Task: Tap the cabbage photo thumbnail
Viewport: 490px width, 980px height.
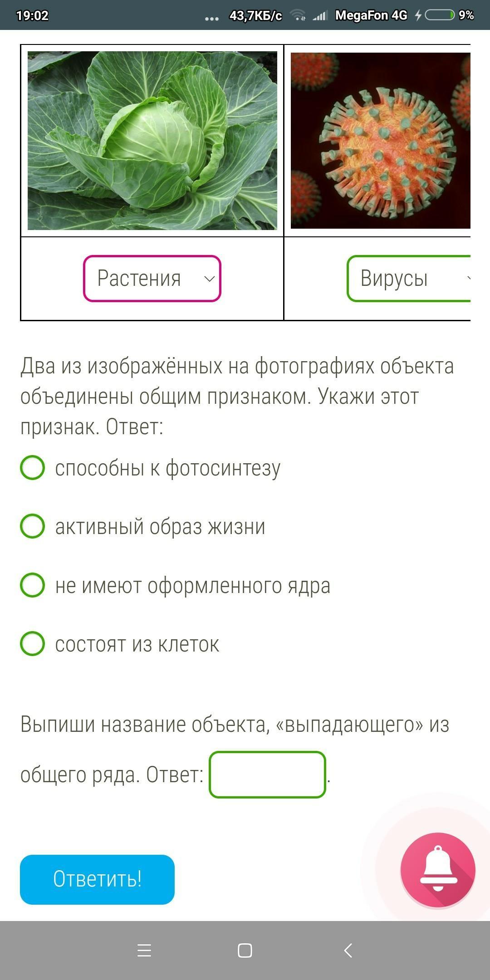Action: 152,141
